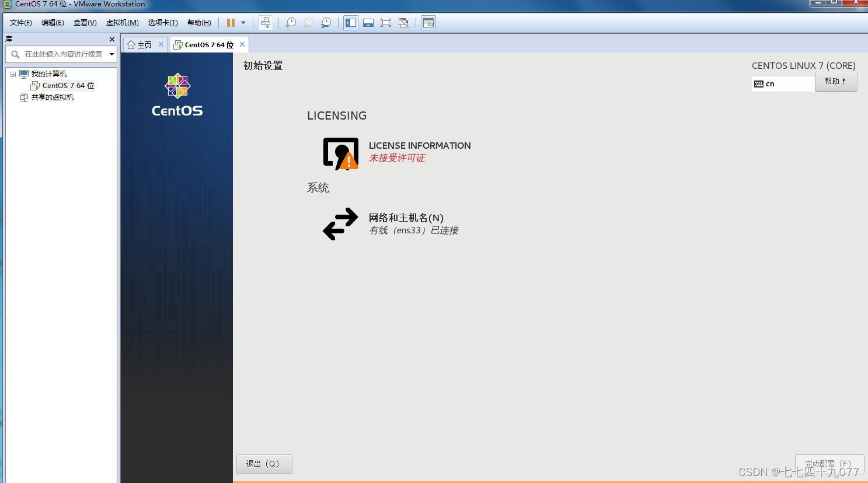Screen dimensions: 868x483
Task: Select CentOS 7 64 位 in the library
Action: [68, 85]
